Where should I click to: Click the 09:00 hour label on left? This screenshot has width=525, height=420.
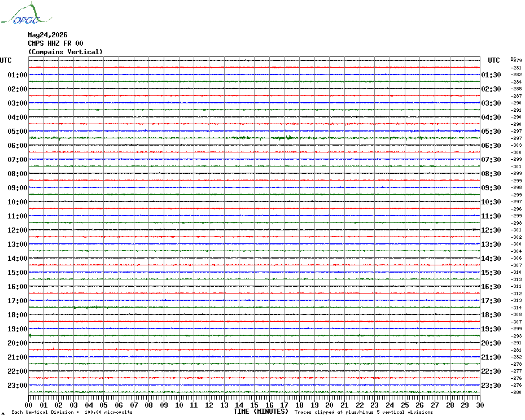17,188
